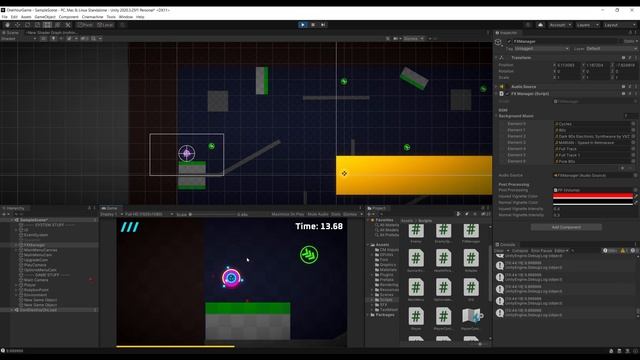The image size is (640, 360).
Task: Open the Normal Vignette Color swatch
Action: point(593,202)
